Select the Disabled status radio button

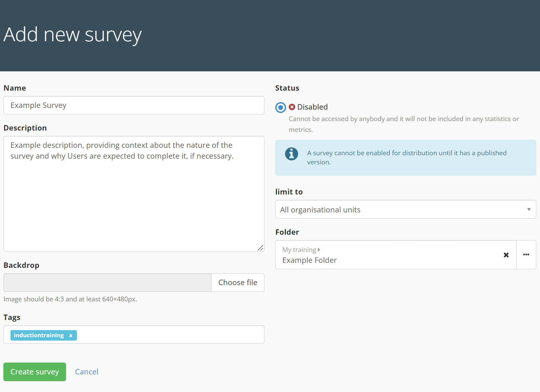(x=281, y=108)
